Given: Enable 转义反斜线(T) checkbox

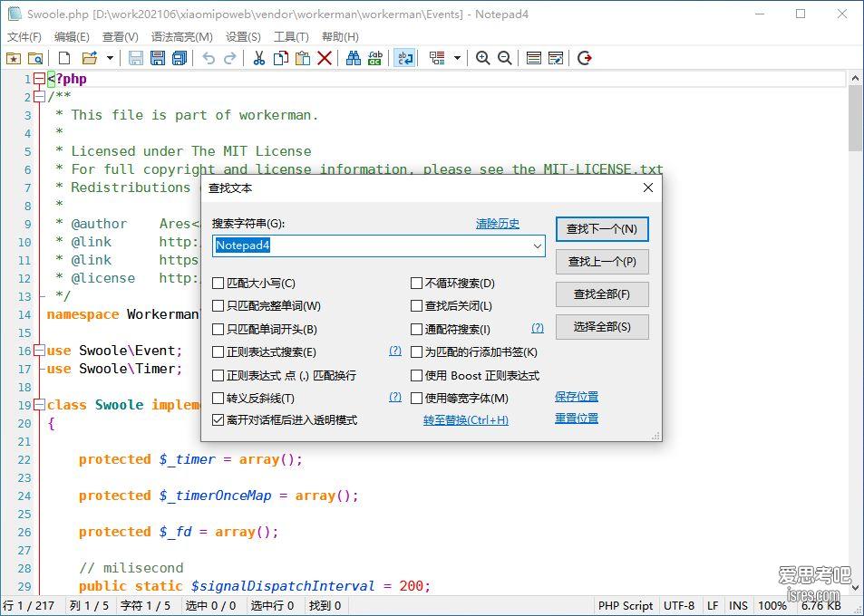Looking at the screenshot, I should click(218, 398).
